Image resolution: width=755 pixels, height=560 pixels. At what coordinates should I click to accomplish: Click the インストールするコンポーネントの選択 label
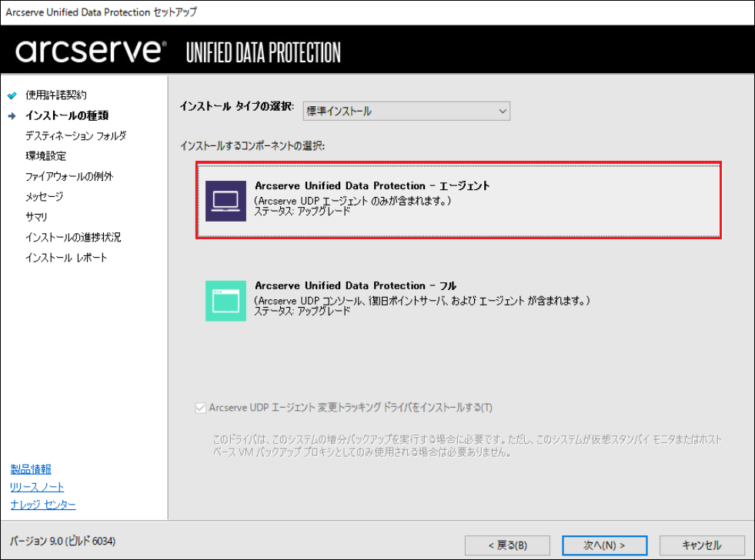[252, 146]
